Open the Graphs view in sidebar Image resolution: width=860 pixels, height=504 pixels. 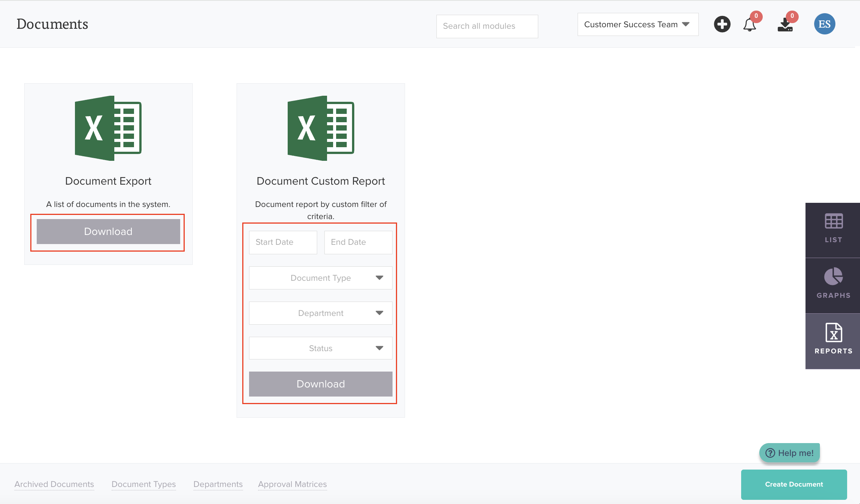pos(833,285)
